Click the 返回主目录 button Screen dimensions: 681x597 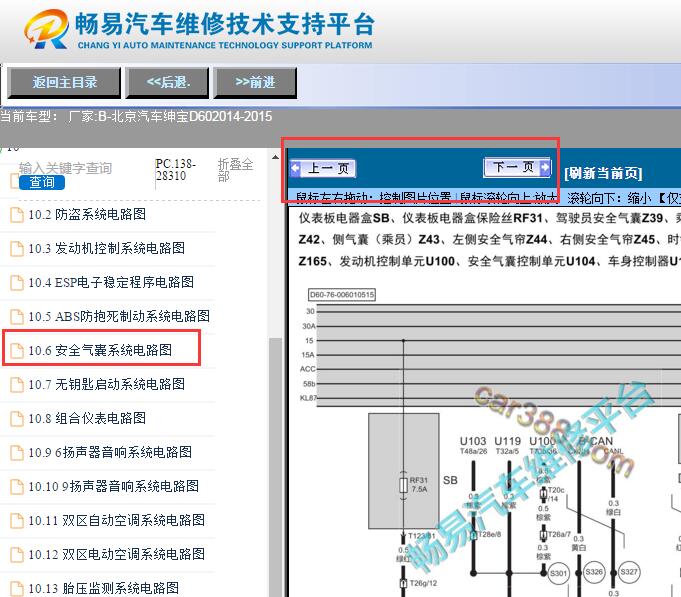(x=64, y=82)
